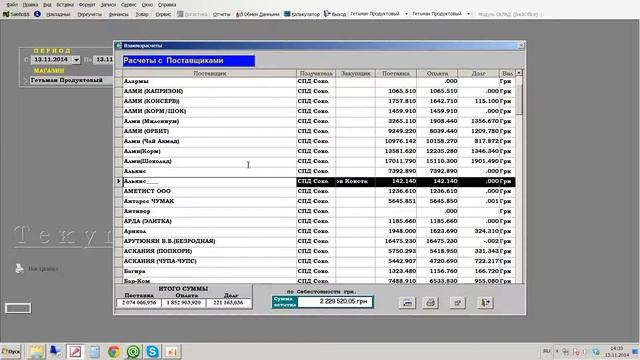Open the Файл menu
This screenshot has height=360, width=640.
point(12,4)
